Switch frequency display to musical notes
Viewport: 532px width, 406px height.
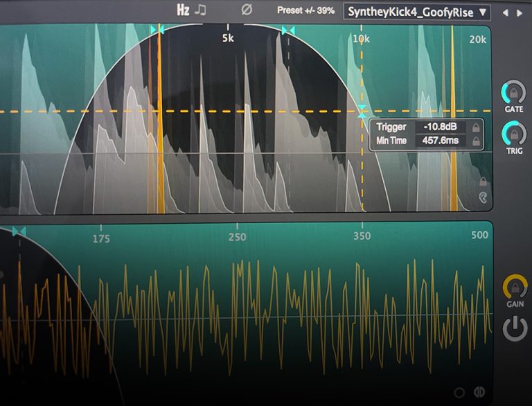click(x=200, y=10)
